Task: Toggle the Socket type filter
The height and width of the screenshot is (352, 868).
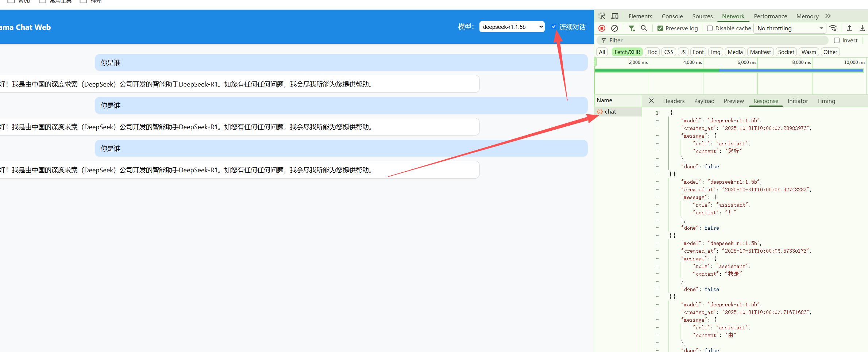Action: pos(786,52)
